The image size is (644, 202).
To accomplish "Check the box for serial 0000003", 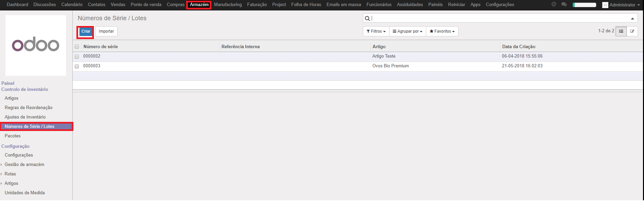I will pos(77,66).
